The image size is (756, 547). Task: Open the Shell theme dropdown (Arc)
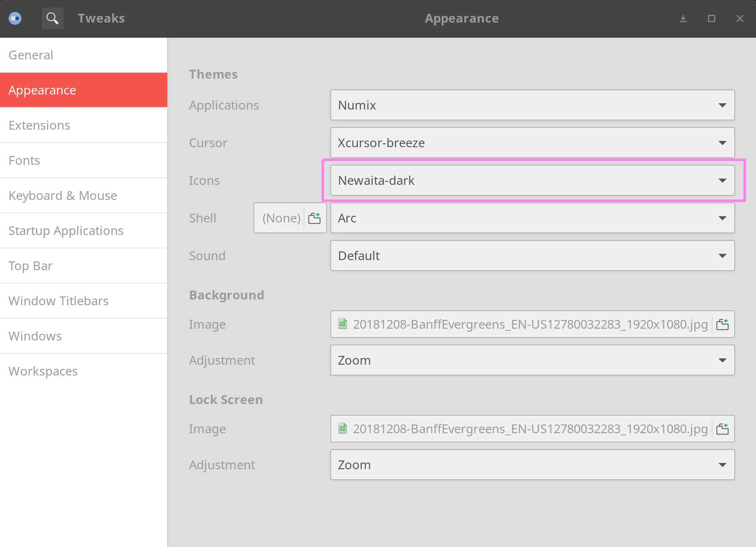point(532,218)
